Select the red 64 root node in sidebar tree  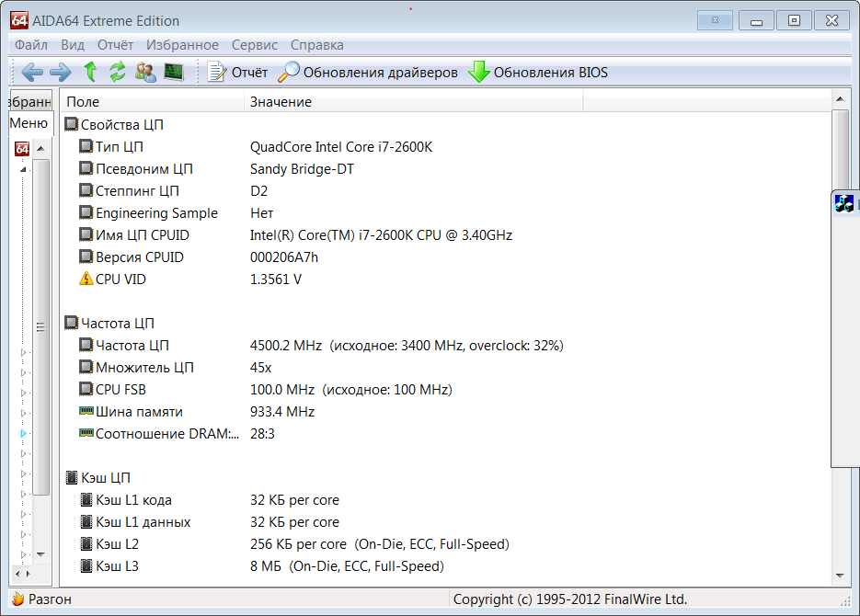[x=22, y=149]
